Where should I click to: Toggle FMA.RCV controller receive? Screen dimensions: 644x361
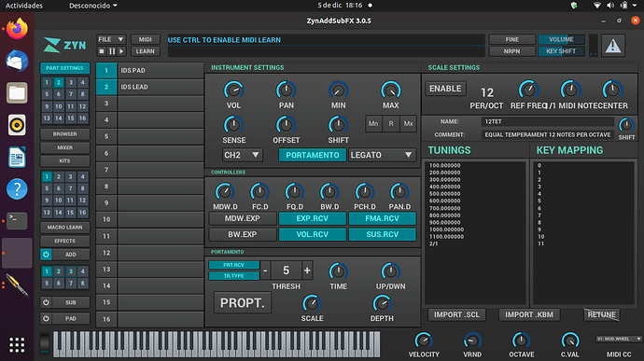[382, 218]
